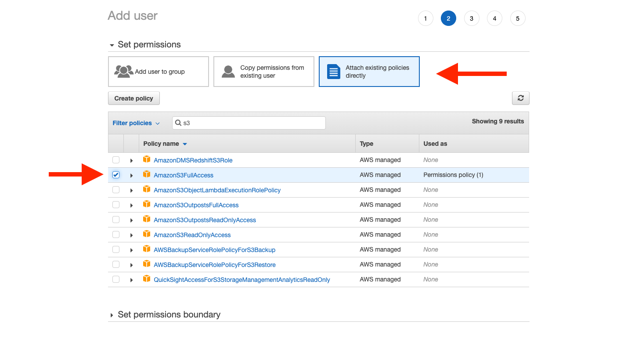The height and width of the screenshot is (364, 638).
Task: Select the current wizard step 2
Action: pyautogui.click(x=448, y=18)
